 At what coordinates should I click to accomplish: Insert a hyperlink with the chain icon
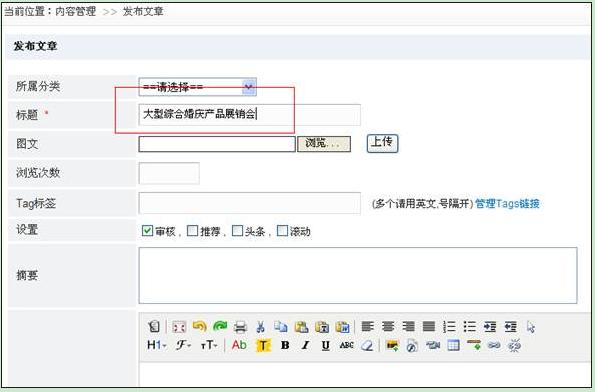pos(494,345)
